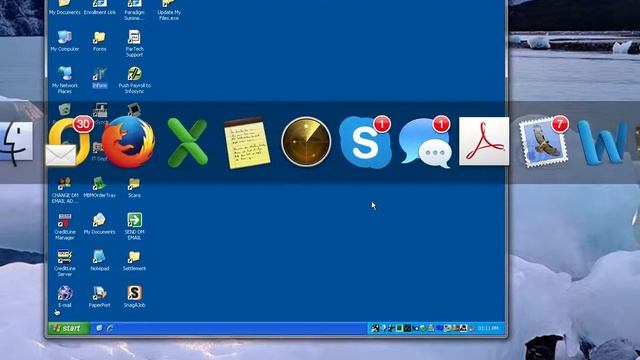Open My Network Places desktop icon
Viewport: 640px width, 360px height.
click(x=64, y=80)
